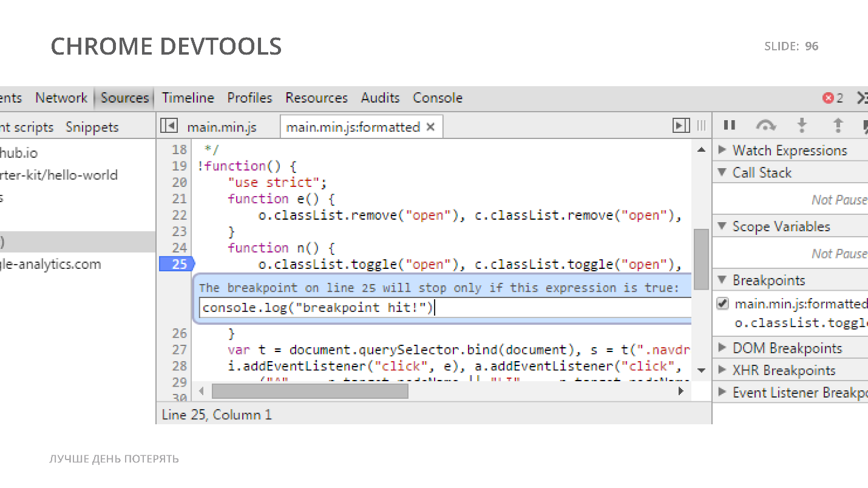The width and height of the screenshot is (868, 488).
Task: Click the vertical scrollbar down arrow
Action: pos(701,370)
